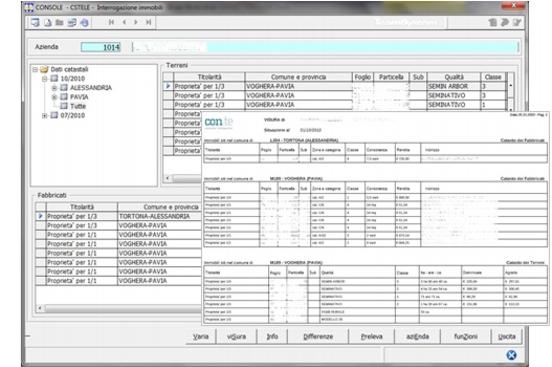
Task: Collapse the Dati catastali root node
Action: 35,69
